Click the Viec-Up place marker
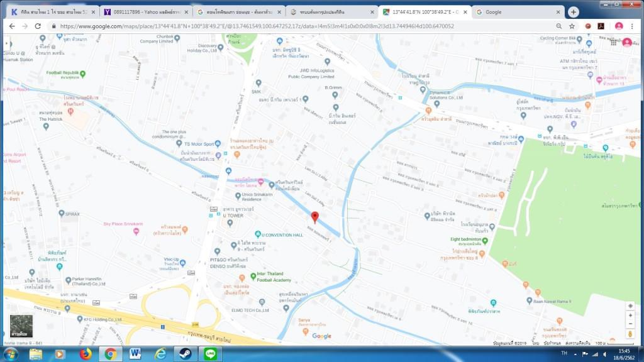 tap(183, 263)
